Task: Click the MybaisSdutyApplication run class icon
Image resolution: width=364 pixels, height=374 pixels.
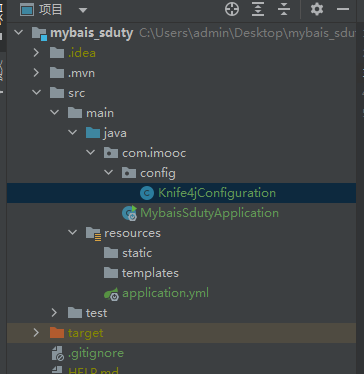Action: tap(129, 213)
